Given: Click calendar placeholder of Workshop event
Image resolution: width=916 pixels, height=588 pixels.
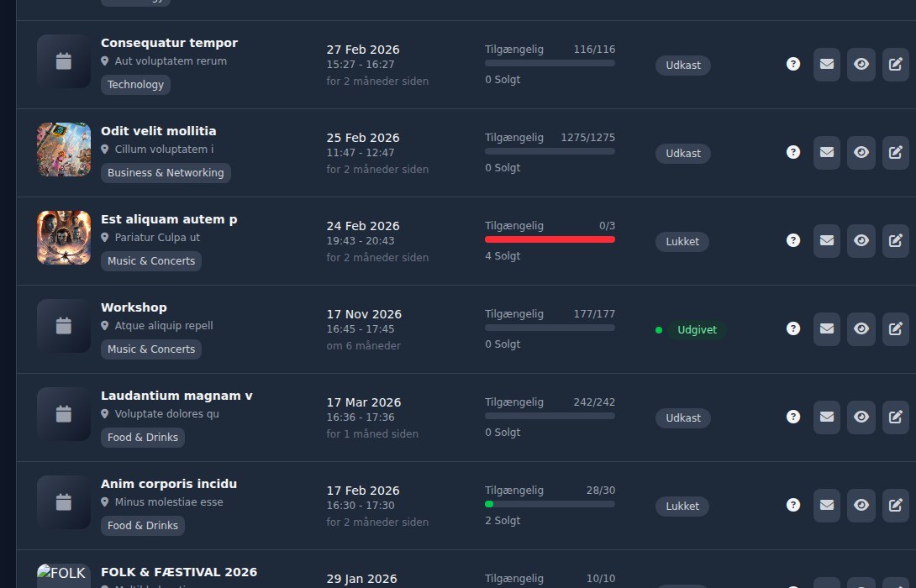Looking at the screenshot, I should click(64, 326).
